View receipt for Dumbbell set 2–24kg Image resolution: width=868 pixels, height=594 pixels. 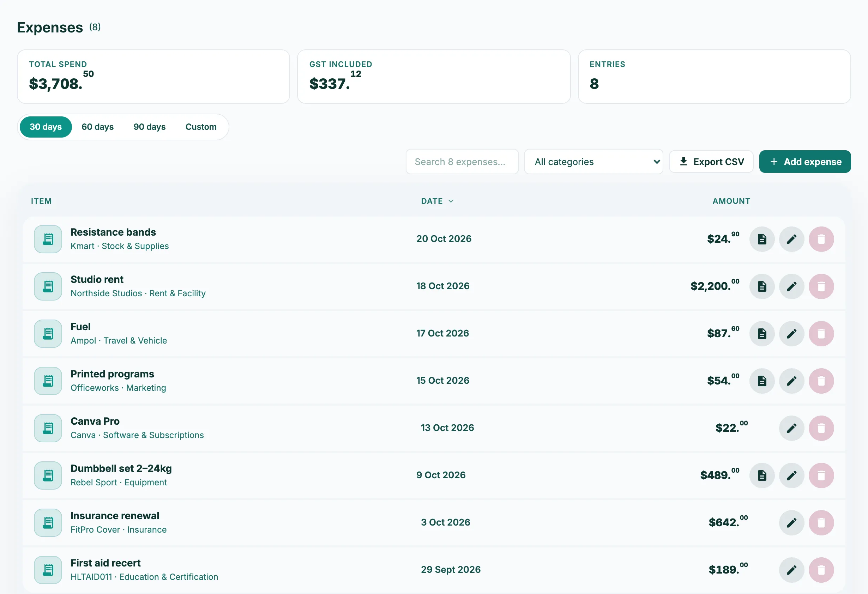pyautogui.click(x=762, y=475)
